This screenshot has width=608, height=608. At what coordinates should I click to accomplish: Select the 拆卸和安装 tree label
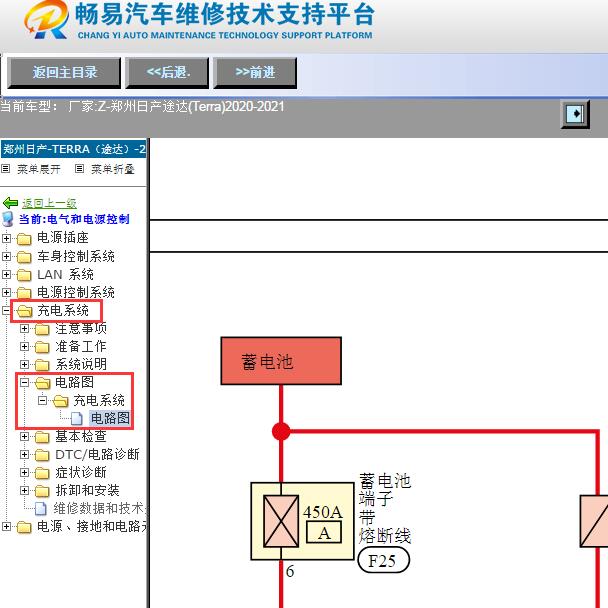pos(87,491)
